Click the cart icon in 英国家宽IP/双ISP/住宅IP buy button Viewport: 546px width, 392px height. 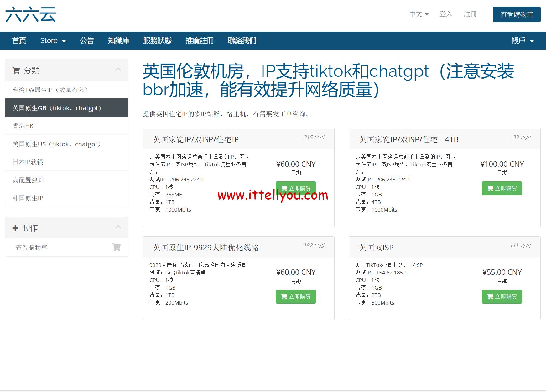click(284, 188)
